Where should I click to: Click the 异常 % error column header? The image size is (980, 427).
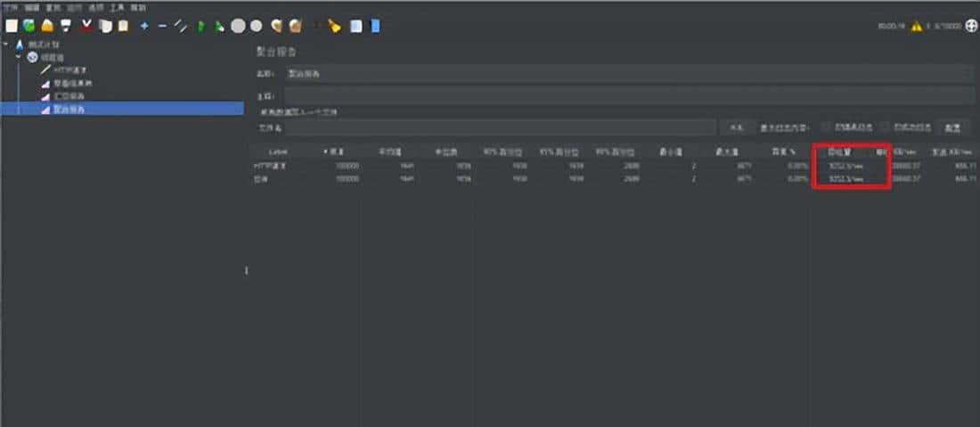click(782, 152)
